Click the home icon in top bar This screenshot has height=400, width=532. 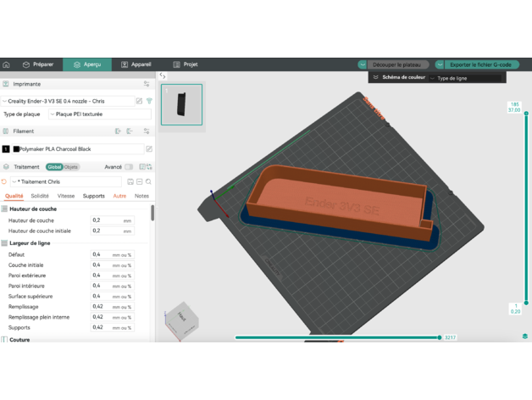pyautogui.click(x=7, y=64)
